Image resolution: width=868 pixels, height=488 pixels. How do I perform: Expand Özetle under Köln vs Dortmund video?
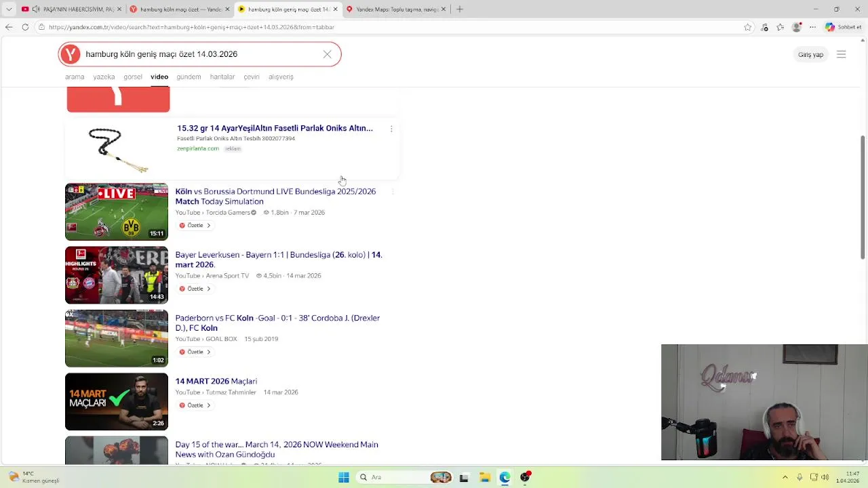click(195, 225)
